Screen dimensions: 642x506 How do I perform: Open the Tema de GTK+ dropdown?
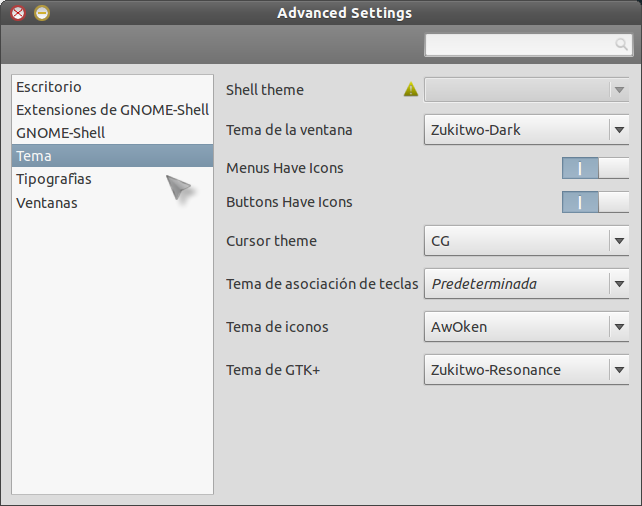(x=526, y=370)
